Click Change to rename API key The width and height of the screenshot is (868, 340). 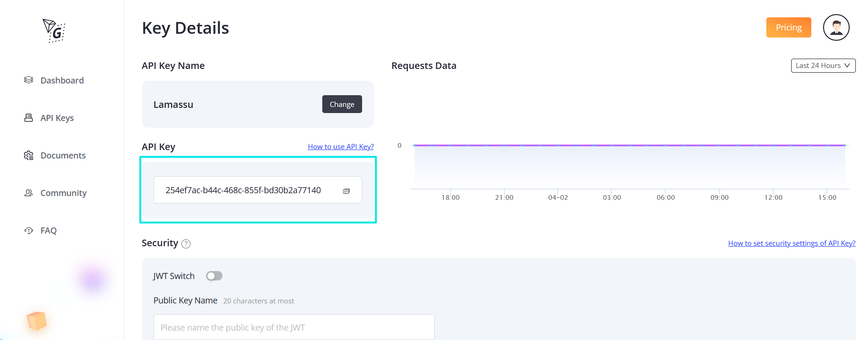342,104
